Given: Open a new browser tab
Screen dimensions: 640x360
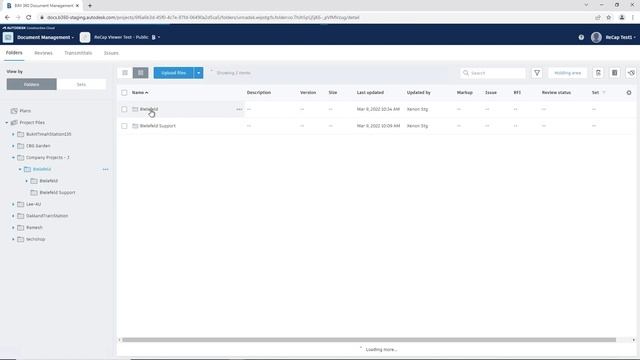Looking at the screenshot, I should point(90,5).
